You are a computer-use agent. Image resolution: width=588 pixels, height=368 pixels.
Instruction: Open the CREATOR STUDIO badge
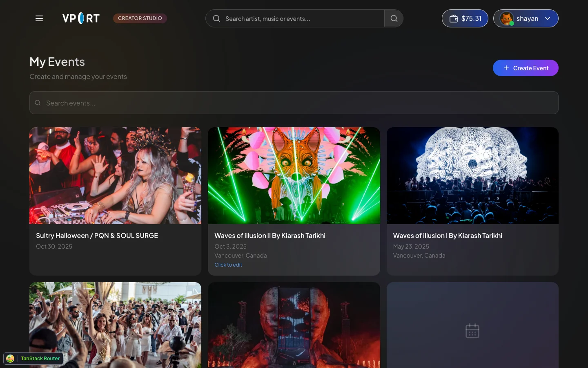pos(140,18)
